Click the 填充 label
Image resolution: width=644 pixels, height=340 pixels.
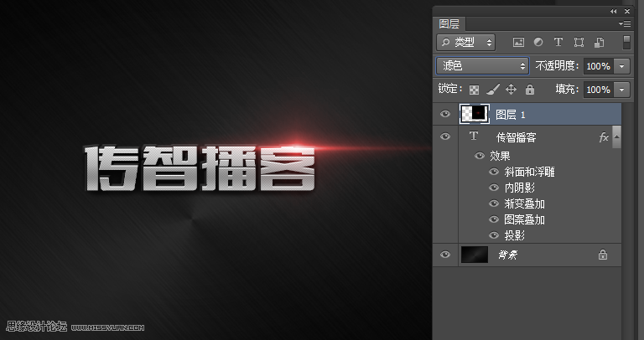(x=567, y=90)
